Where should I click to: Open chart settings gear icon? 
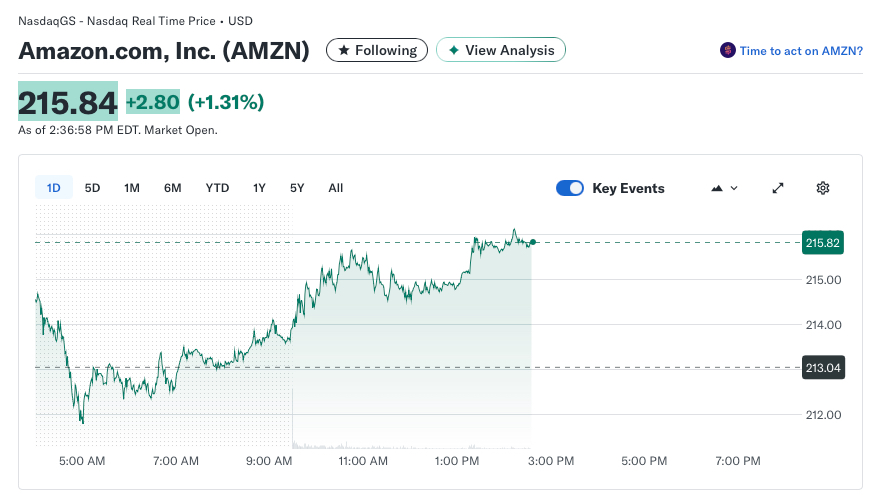tap(823, 188)
